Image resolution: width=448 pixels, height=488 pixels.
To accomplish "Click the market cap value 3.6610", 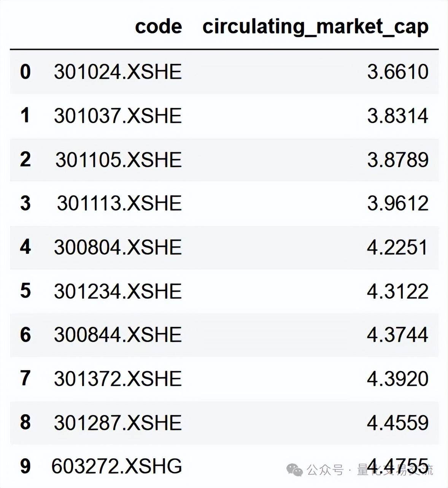I will tap(398, 71).
